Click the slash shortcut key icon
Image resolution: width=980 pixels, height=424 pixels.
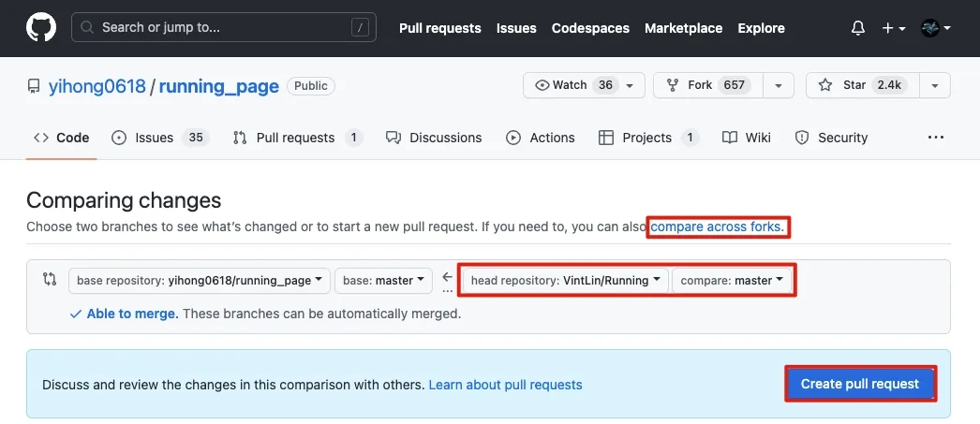pyautogui.click(x=360, y=27)
